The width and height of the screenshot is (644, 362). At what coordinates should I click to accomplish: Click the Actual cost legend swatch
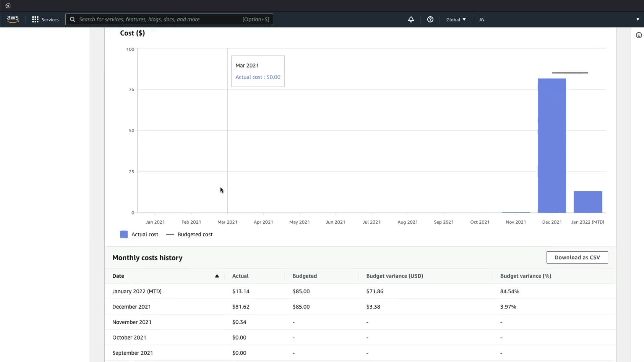(x=124, y=234)
